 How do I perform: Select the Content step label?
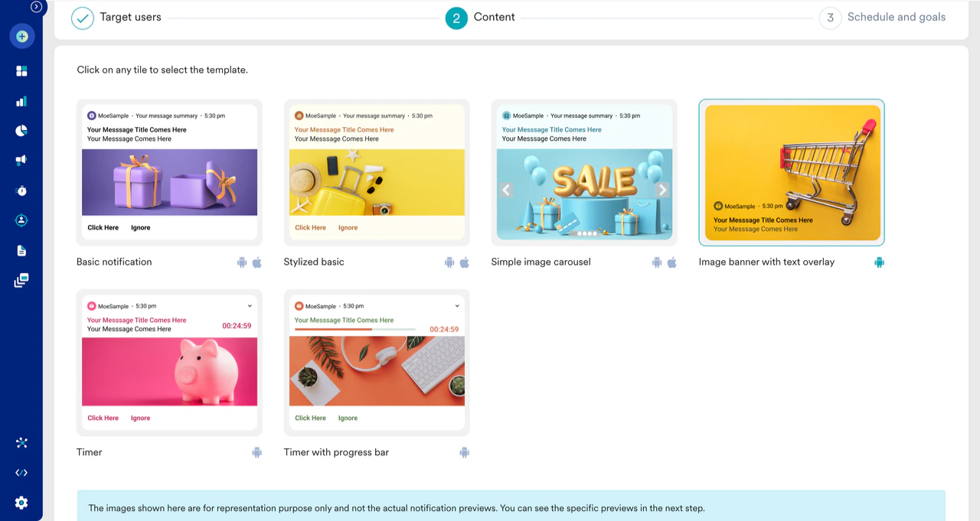coord(494,17)
